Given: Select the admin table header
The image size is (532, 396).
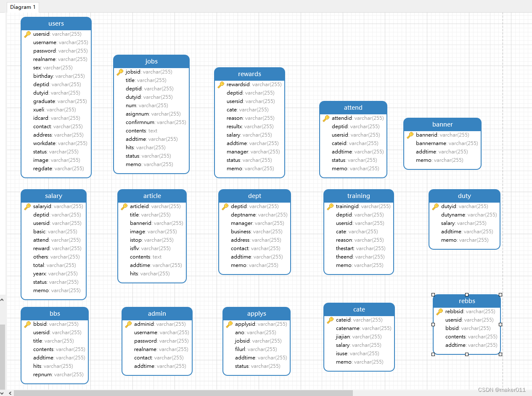Looking at the screenshot, I should [157, 314].
